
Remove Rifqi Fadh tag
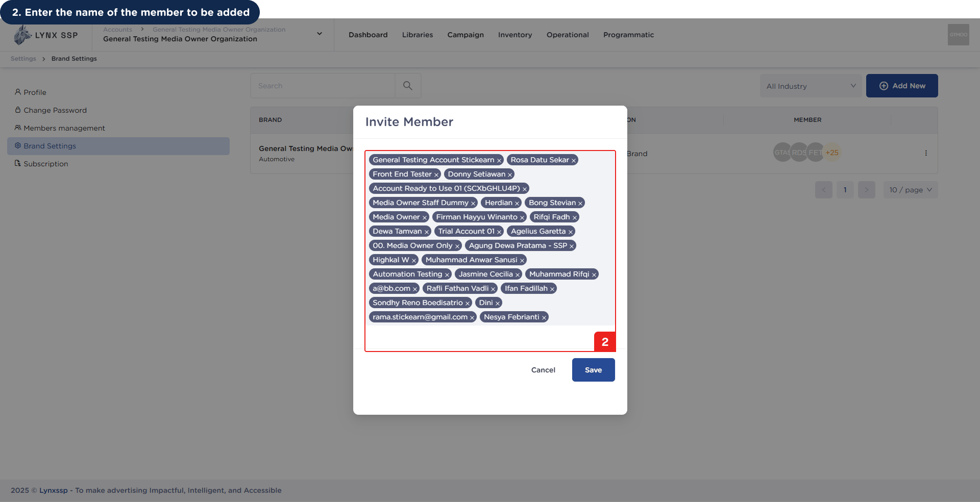(x=575, y=217)
